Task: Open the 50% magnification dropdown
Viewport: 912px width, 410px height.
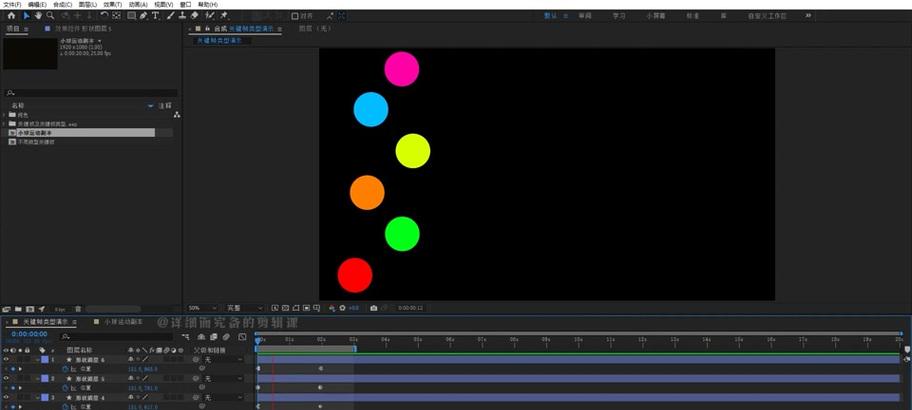Action: coord(202,308)
